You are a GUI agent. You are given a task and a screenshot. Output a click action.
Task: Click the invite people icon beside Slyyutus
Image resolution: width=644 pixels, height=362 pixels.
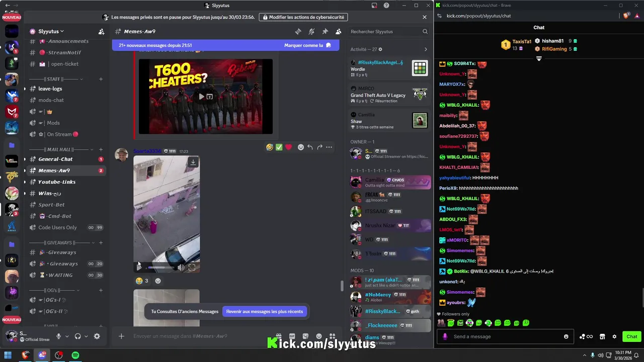[x=101, y=31]
